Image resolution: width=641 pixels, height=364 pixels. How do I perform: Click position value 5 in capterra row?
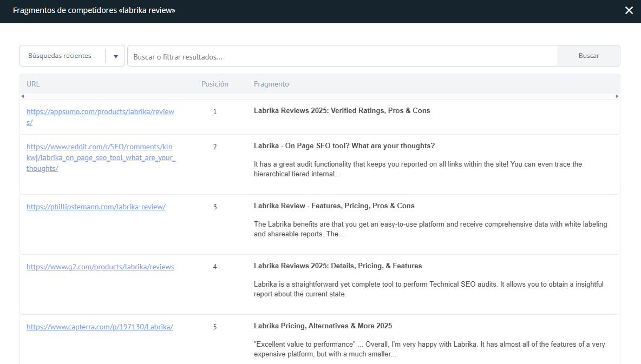[x=214, y=327]
